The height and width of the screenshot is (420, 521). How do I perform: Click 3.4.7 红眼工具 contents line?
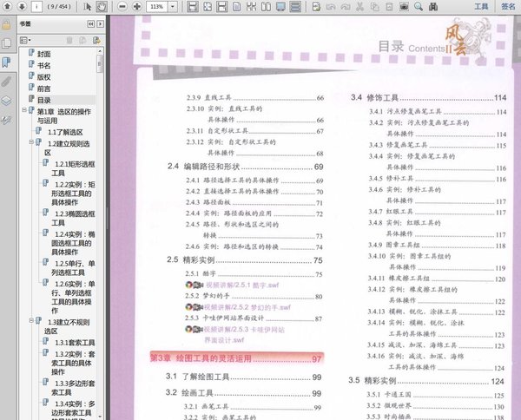pos(437,212)
